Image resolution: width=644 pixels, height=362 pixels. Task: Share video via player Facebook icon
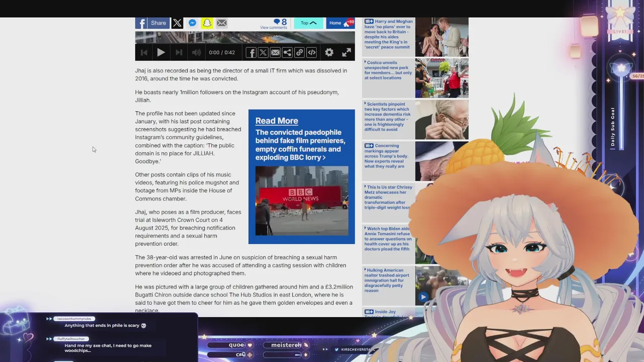pyautogui.click(x=251, y=52)
